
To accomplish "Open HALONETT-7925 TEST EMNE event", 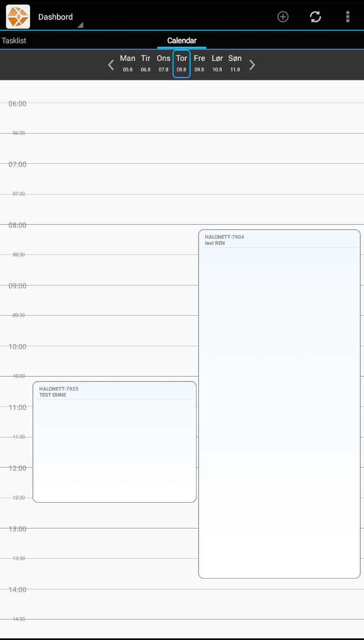I will [114, 442].
